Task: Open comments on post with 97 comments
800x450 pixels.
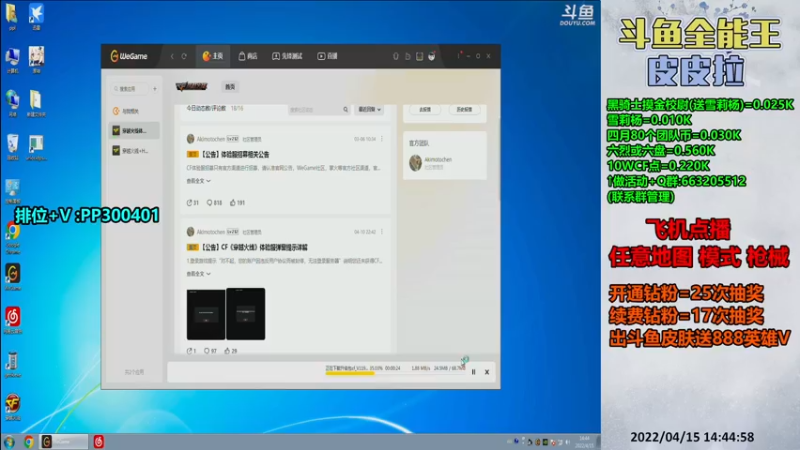Action: pyautogui.click(x=210, y=351)
